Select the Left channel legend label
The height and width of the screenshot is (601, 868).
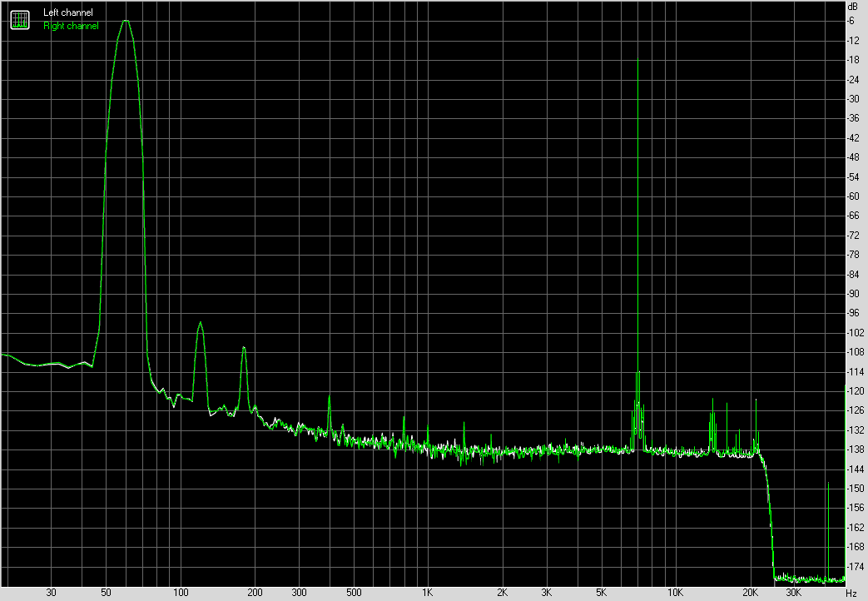tap(68, 12)
